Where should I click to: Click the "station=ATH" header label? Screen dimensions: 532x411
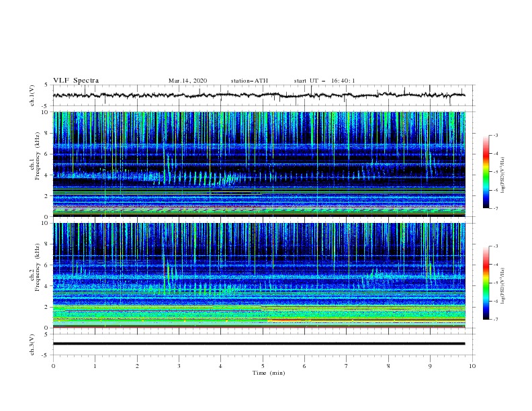249,81
